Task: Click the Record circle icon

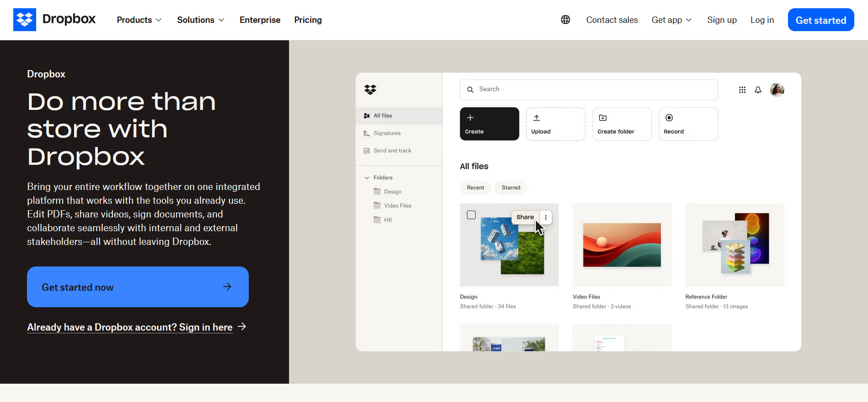Action: [x=669, y=118]
